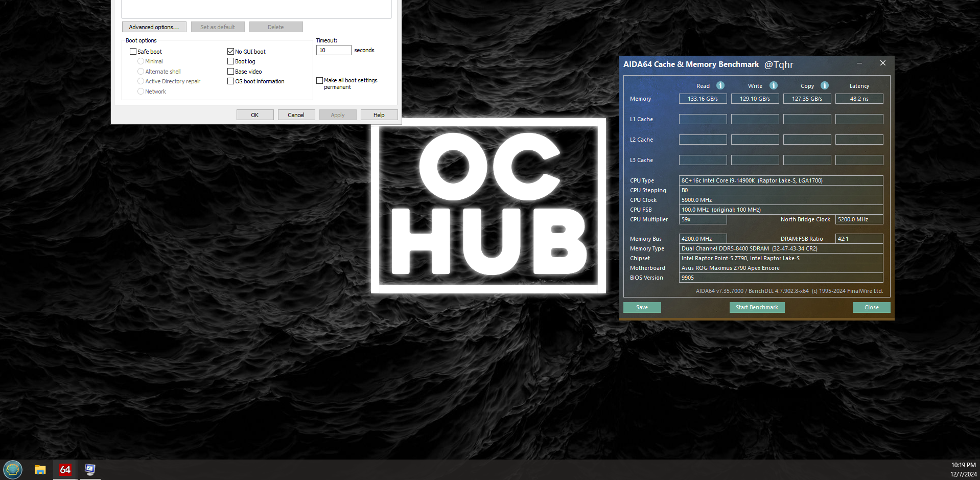The height and width of the screenshot is (480, 980).
Task: Open the Start menu orb
Action: [x=13, y=469]
